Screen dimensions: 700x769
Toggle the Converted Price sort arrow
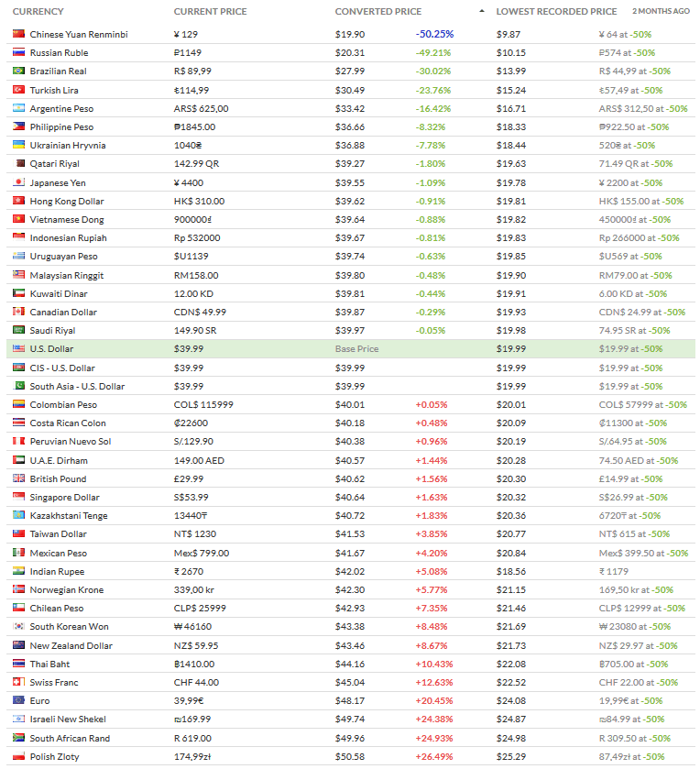click(x=482, y=12)
